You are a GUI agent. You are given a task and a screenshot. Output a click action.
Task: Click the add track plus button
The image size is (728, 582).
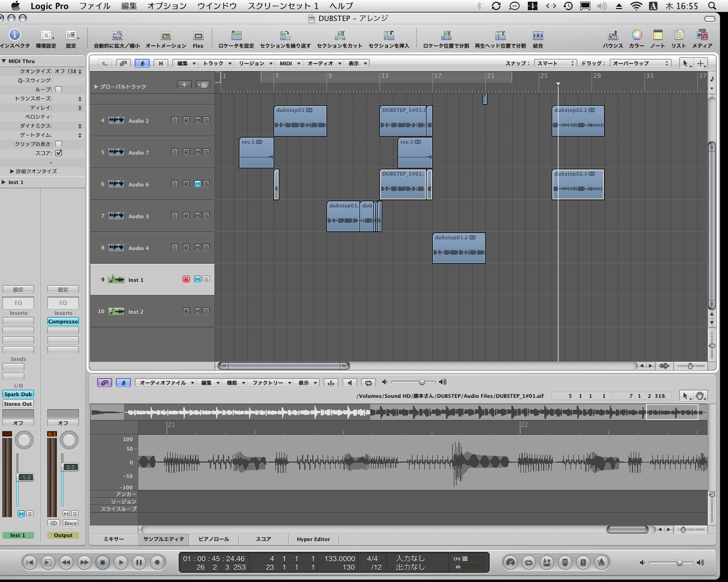click(184, 85)
